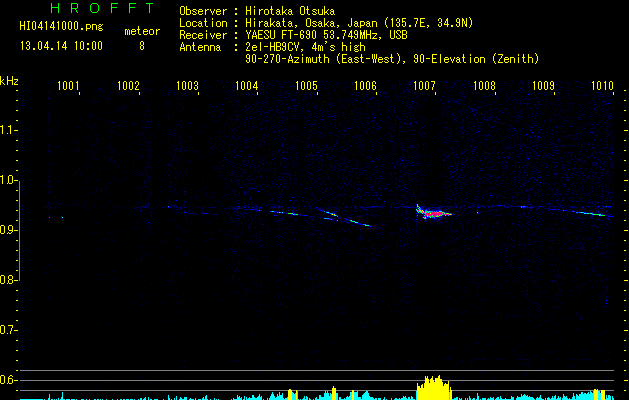The height and width of the screenshot is (400, 629).
Task: Click the HROFFT title text
Action: click(x=103, y=8)
